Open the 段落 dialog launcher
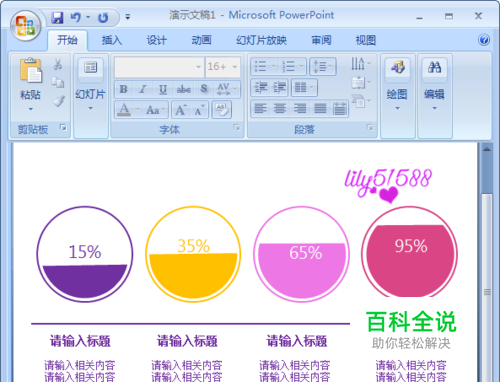Image resolution: width=500 pixels, height=382 pixels. pyautogui.click(x=370, y=127)
